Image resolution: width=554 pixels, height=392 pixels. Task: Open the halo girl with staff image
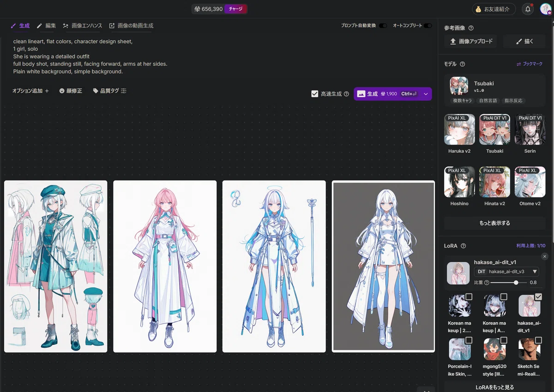274,266
